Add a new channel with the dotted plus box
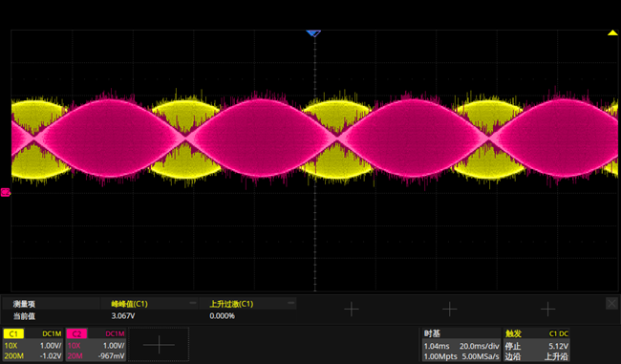The height and width of the screenshot is (364, 621). (159, 345)
